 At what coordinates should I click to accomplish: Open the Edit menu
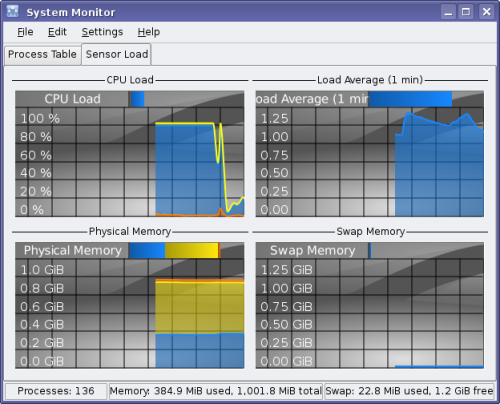click(57, 32)
